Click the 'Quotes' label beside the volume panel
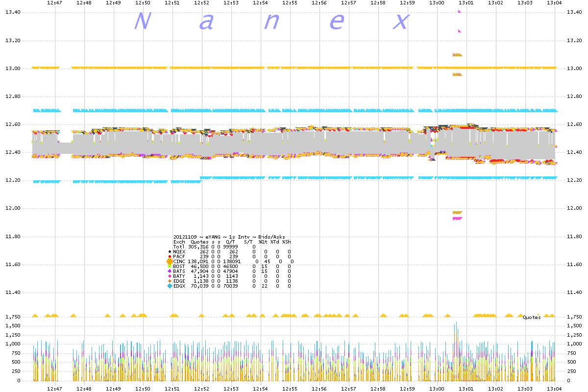 pos(532,318)
